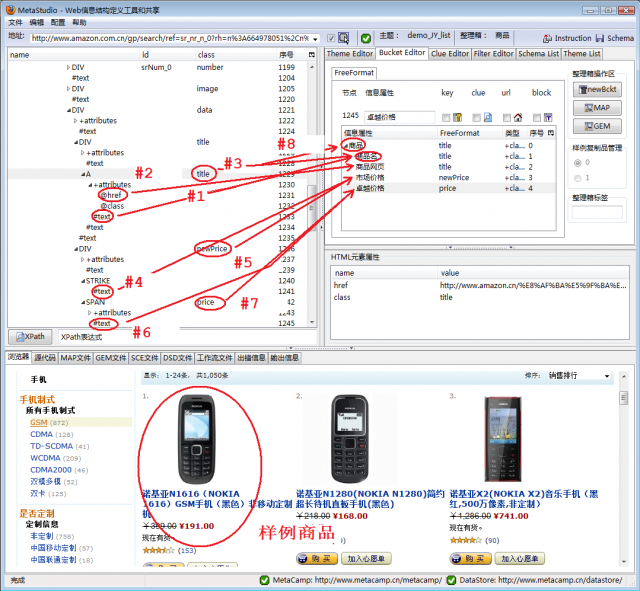The height and width of the screenshot is (591, 640).
Task: Click the MetaStudio app icon in title bar
Action: (11, 10)
